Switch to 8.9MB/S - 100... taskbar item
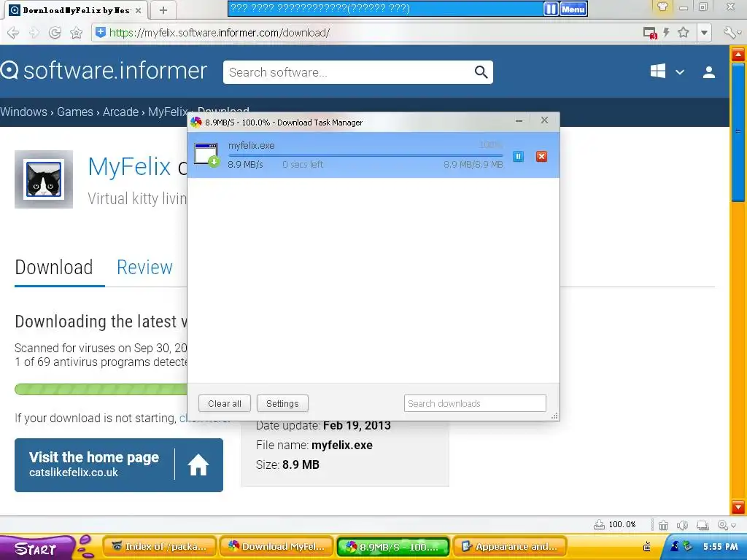The image size is (747, 560). pyautogui.click(x=393, y=547)
